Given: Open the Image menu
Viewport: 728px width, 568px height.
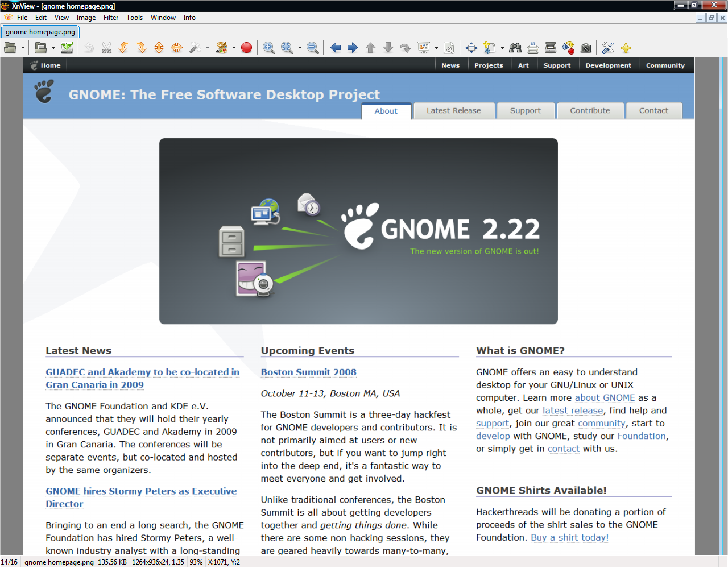Looking at the screenshot, I should click(x=86, y=18).
